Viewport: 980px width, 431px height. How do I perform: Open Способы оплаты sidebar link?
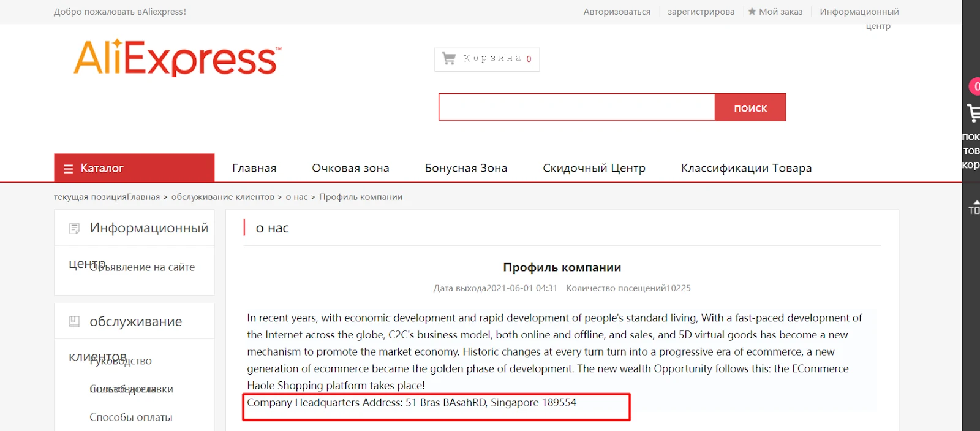click(131, 417)
